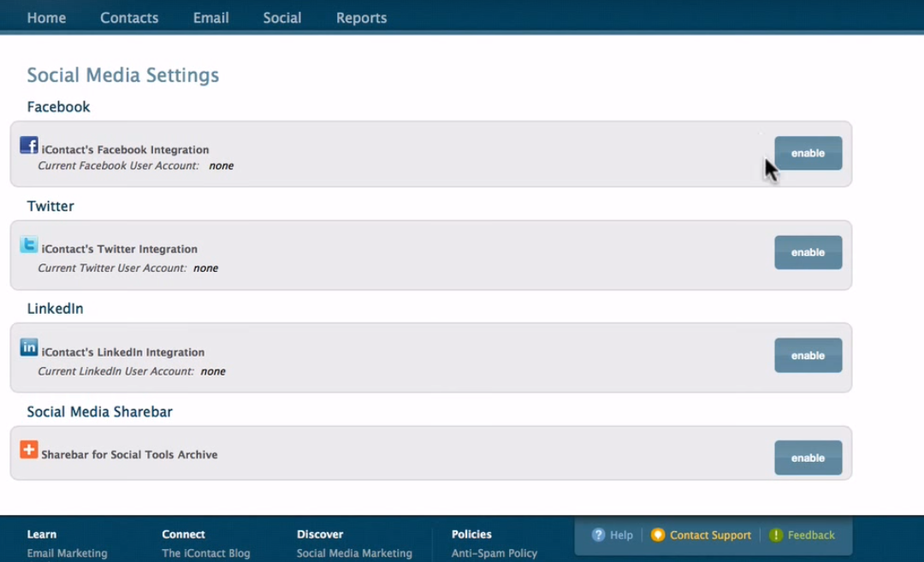The width and height of the screenshot is (924, 562).
Task: Click the LinkedIn section heading
Action: coord(55,309)
